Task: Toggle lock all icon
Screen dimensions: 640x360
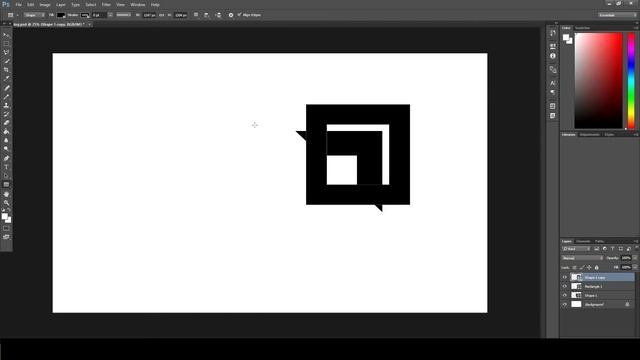Action: click(596, 268)
